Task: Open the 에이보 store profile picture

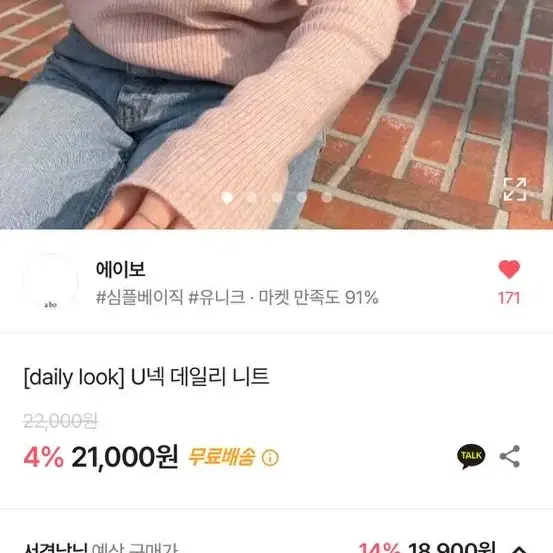Action: click(x=51, y=281)
